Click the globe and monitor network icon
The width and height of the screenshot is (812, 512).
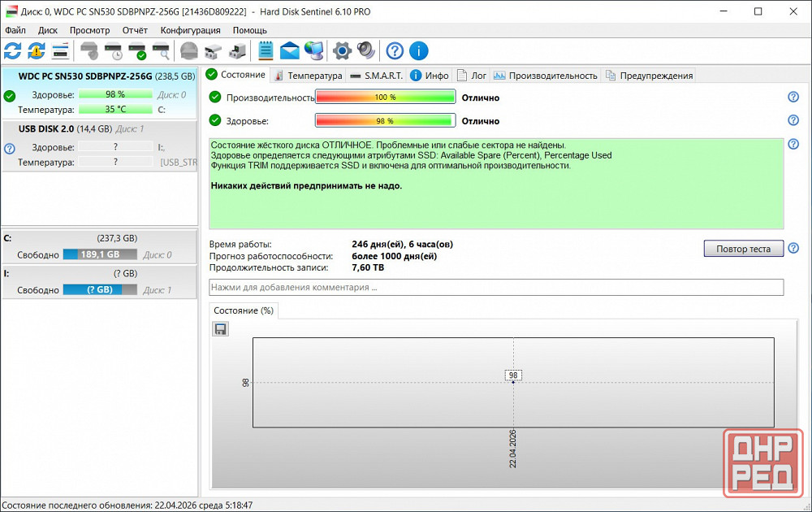click(x=314, y=51)
